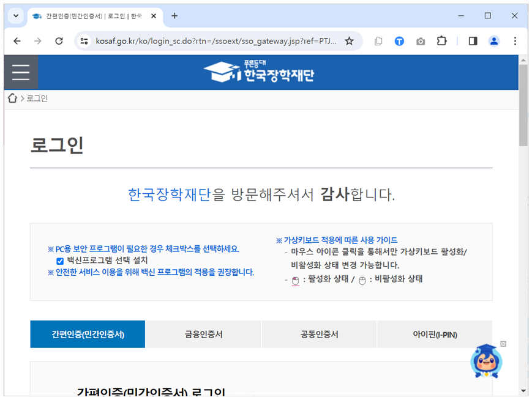532x400 pixels.
Task: Open the hamburger menu in site header
Action: (x=21, y=72)
